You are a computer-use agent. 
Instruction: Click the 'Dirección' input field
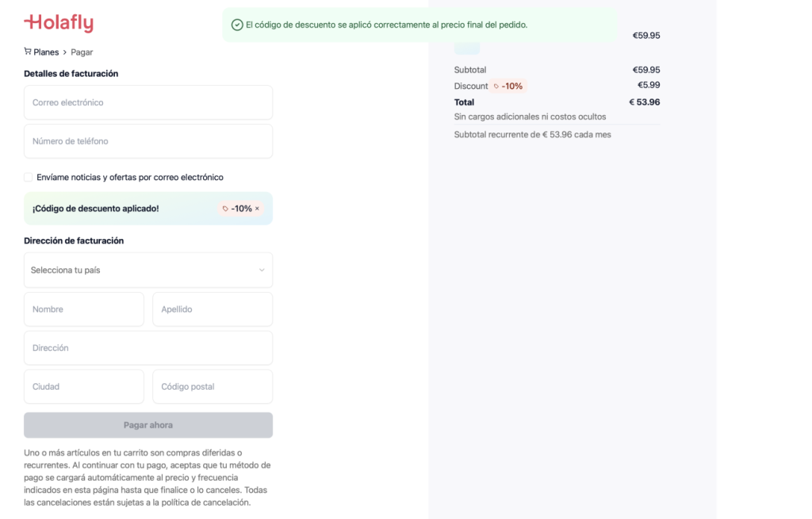pos(148,348)
